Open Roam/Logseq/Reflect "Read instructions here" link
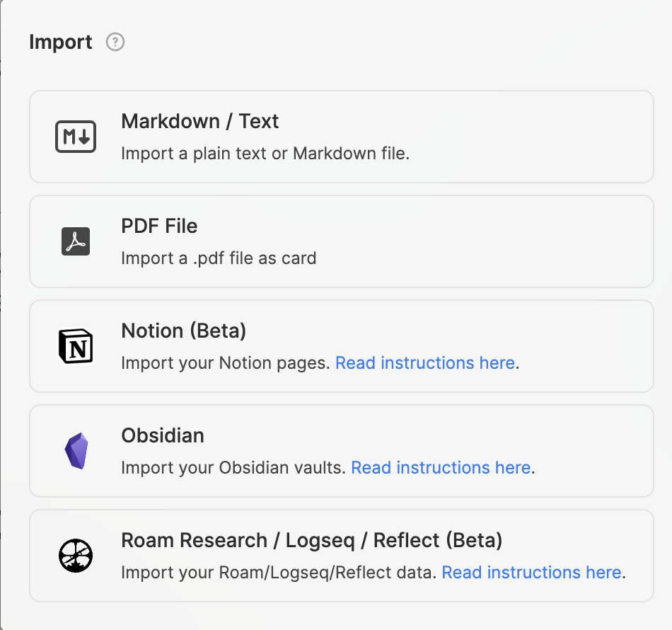 point(531,573)
